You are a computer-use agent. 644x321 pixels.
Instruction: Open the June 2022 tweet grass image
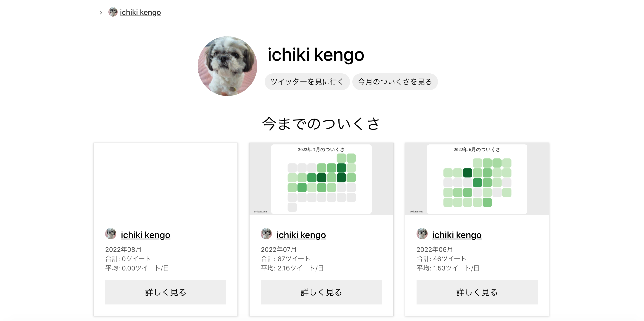click(477, 179)
